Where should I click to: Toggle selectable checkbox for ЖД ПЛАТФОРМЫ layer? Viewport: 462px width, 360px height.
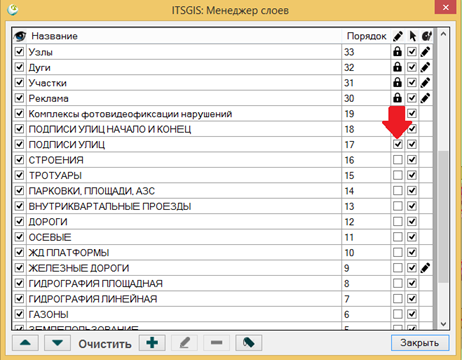pyautogui.click(x=412, y=252)
